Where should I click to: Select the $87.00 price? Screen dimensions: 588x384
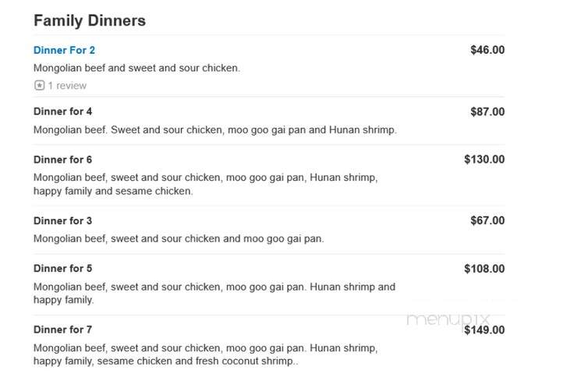tap(487, 111)
